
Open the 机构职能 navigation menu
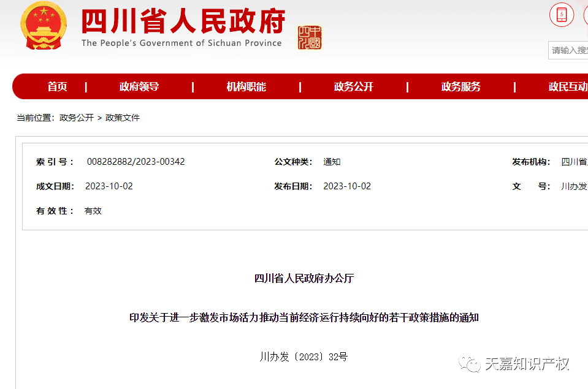[x=248, y=86]
